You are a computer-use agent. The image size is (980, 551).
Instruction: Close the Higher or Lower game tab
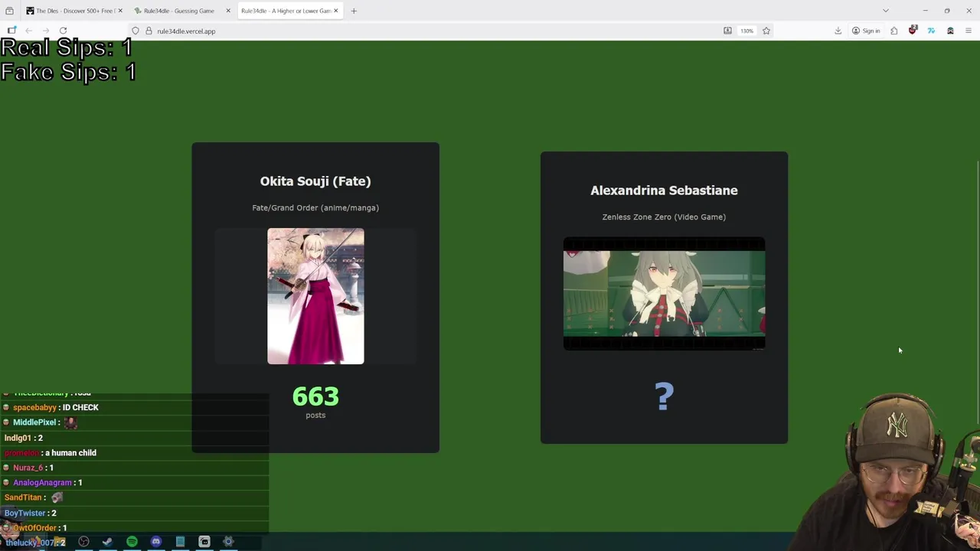(335, 11)
